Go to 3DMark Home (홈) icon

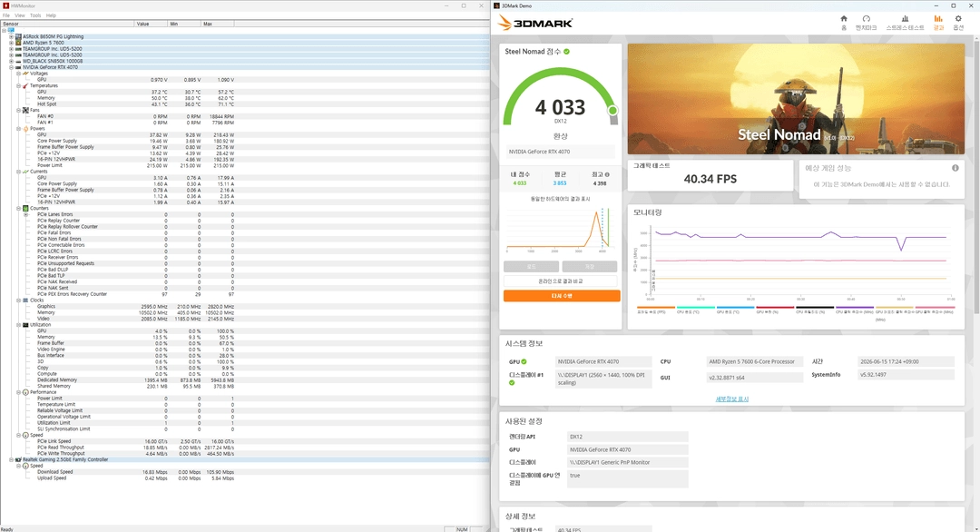click(844, 19)
